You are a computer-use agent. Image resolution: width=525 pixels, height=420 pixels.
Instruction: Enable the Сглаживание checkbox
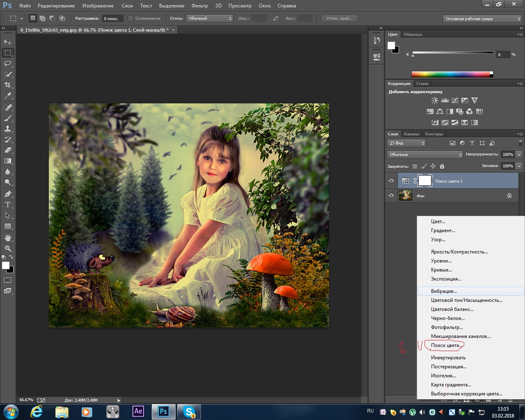(130, 18)
